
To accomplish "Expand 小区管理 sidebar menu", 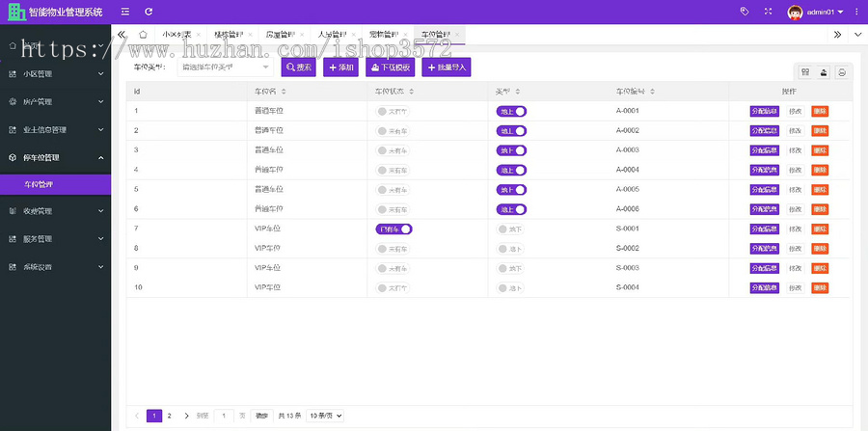I will pyautogui.click(x=55, y=73).
